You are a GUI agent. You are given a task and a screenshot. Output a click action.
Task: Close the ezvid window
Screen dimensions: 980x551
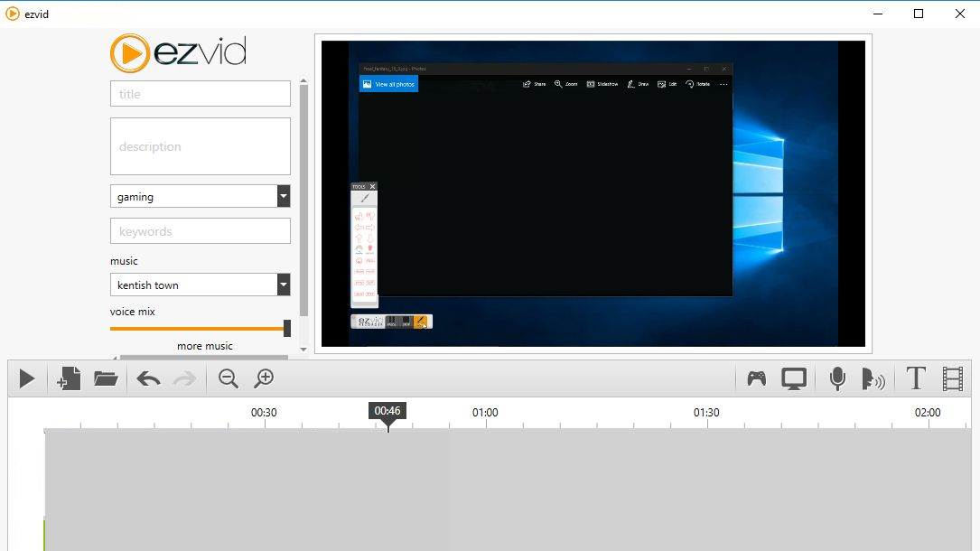click(x=960, y=14)
